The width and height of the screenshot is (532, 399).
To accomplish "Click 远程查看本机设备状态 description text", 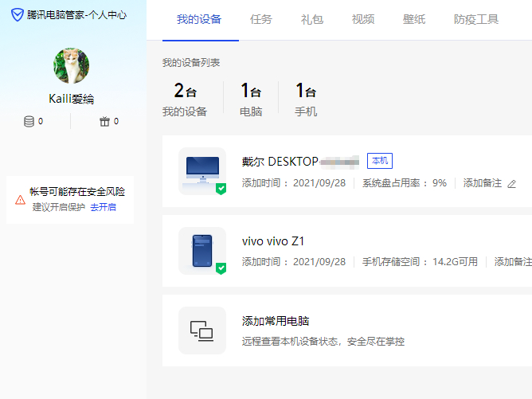I will [323, 342].
